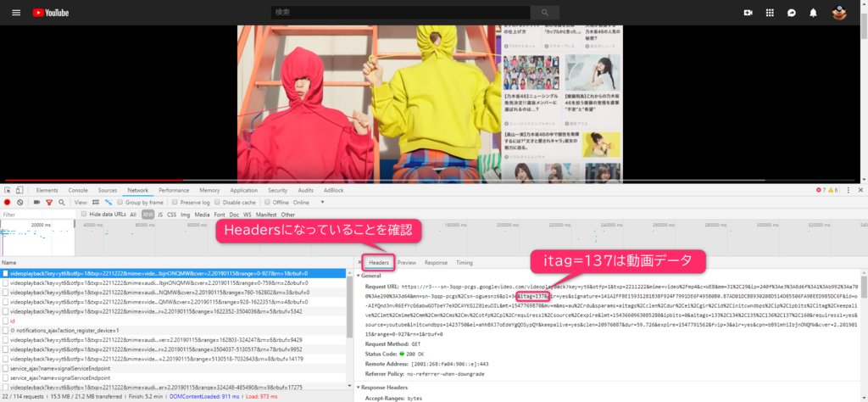Switch to large request rows view
The height and width of the screenshot is (402, 868).
point(96,203)
